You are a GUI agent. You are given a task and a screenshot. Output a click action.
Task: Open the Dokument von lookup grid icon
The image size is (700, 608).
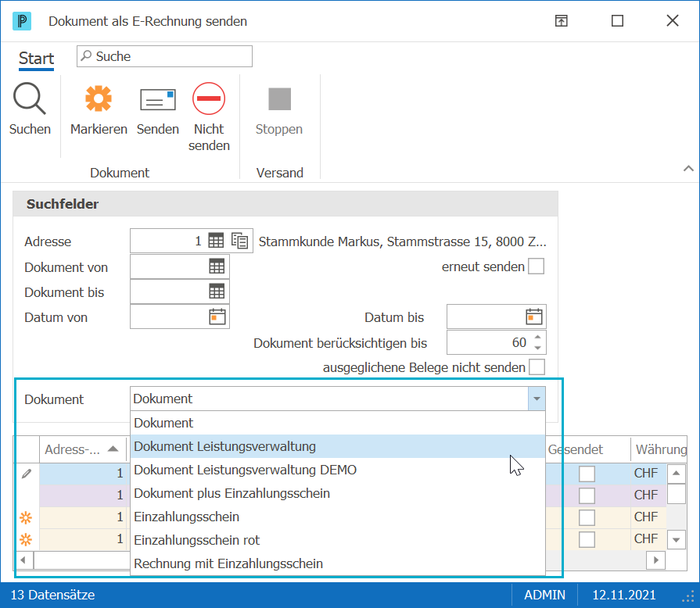(217, 266)
